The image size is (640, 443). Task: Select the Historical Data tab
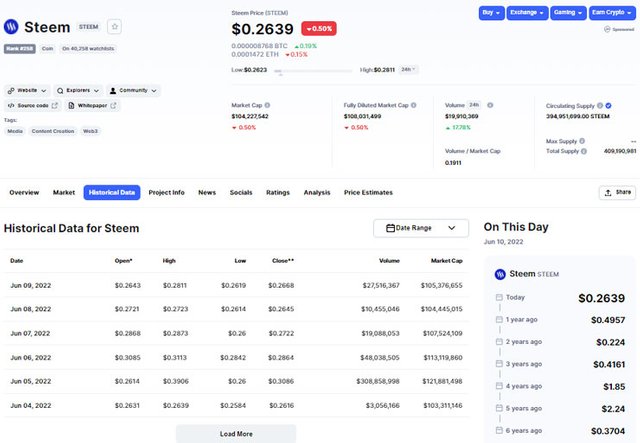pos(112,192)
